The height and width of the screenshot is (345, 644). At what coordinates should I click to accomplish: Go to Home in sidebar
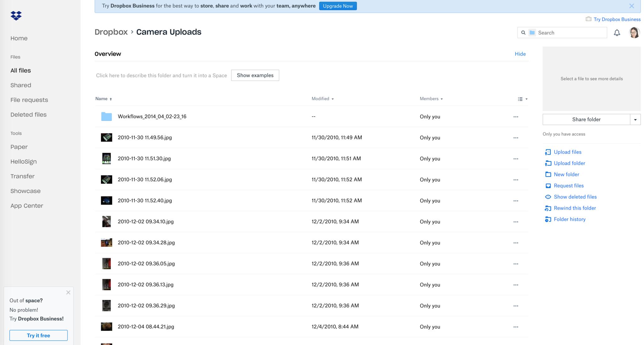pyautogui.click(x=19, y=38)
